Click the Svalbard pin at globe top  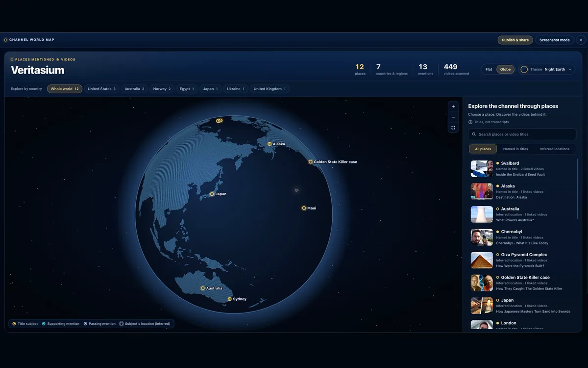click(x=220, y=121)
